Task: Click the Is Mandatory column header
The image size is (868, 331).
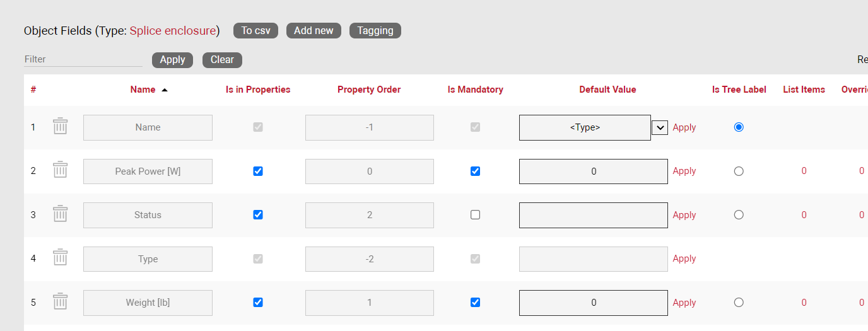Action: pos(475,90)
